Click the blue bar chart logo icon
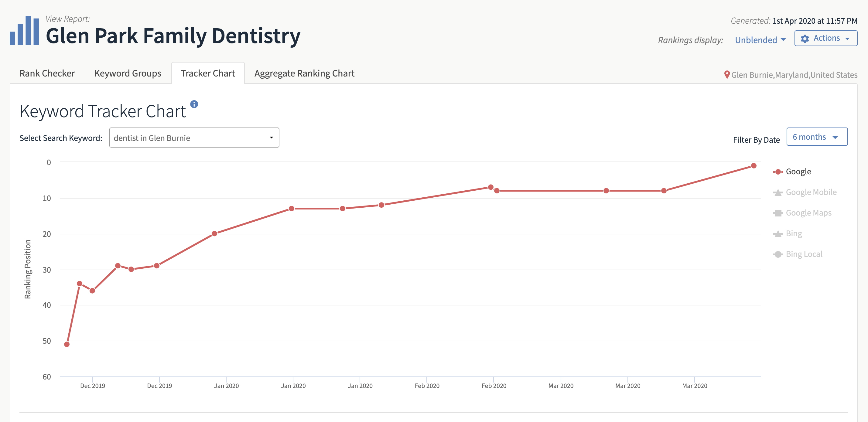 pyautogui.click(x=24, y=30)
